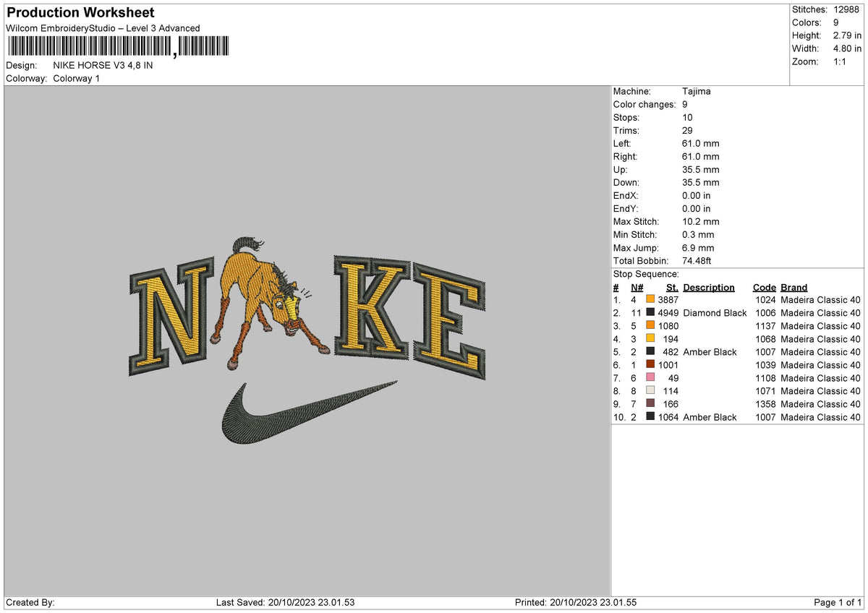Click the Diamond Black swatch in stop 2

pyautogui.click(x=650, y=313)
